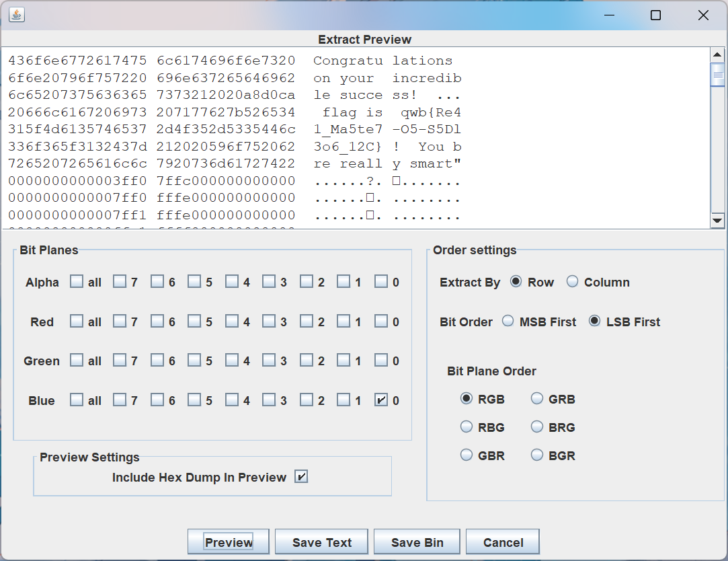Check the Alpha all checkbox
Viewport: 728px width, 561px height.
coord(77,282)
